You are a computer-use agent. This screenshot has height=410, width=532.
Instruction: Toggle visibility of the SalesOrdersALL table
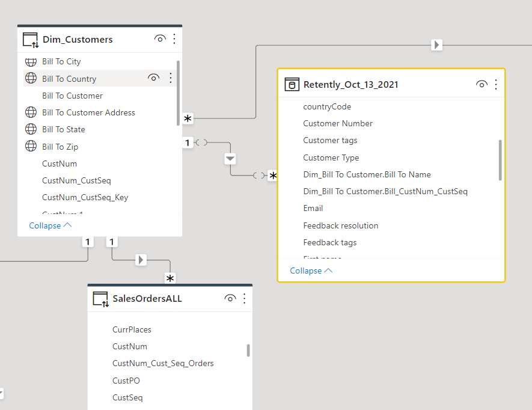[x=230, y=298]
